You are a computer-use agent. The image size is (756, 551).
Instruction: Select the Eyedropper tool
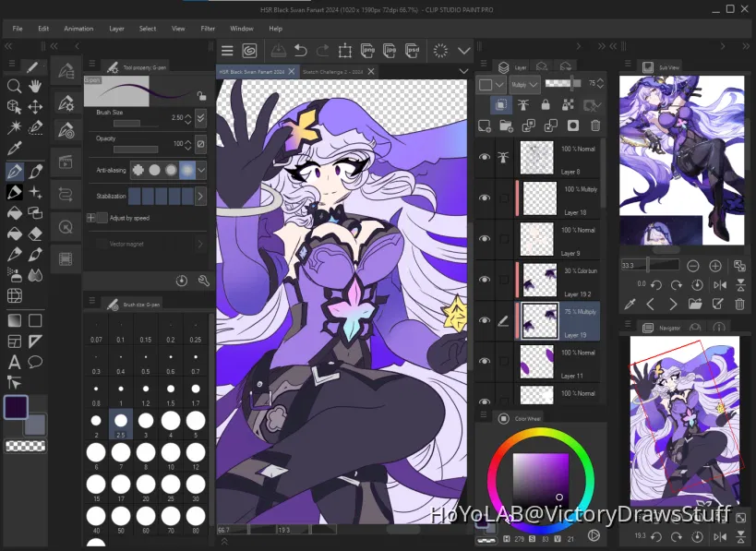[x=14, y=148]
